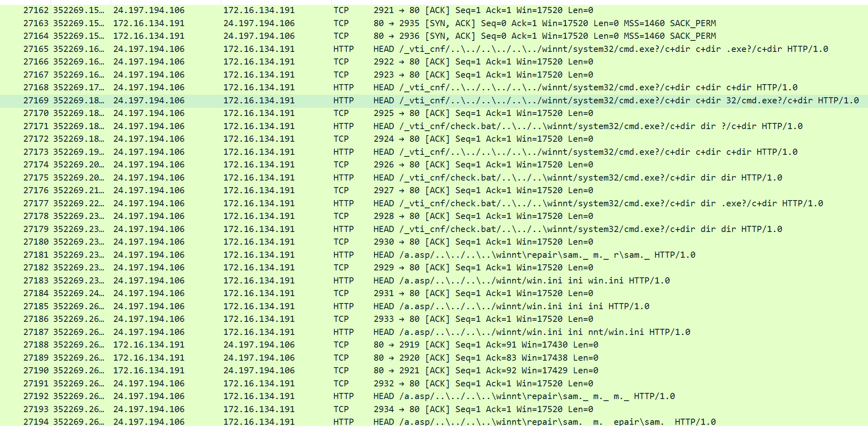Click protocol TCP cell of packet 27190
Viewport: 868px width, 426px height.
(341, 370)
